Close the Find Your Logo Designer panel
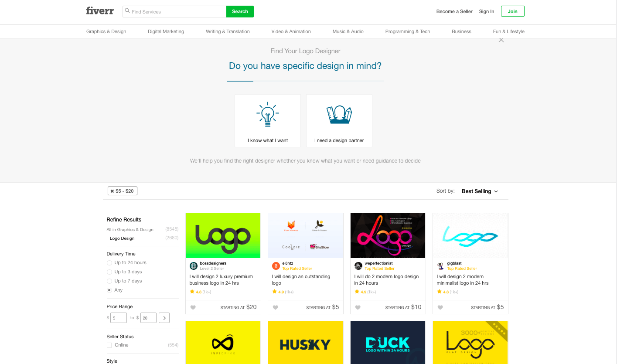 click(501, 40)
